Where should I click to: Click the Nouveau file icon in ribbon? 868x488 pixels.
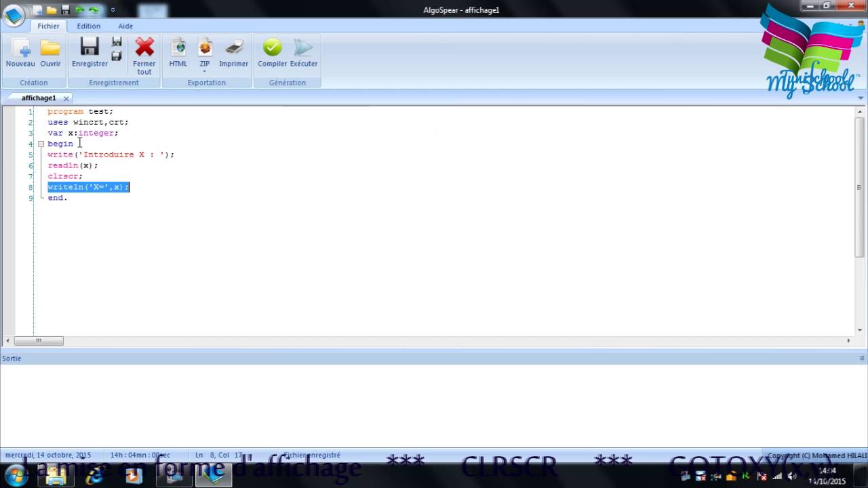[x=20, y=47]
